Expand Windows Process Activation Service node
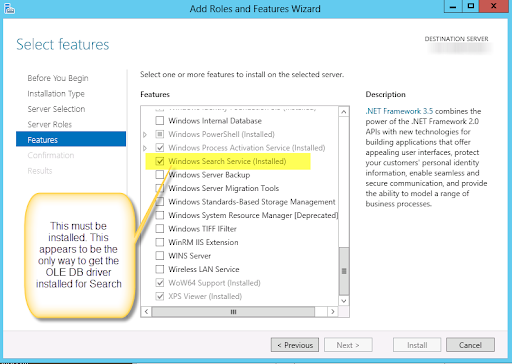This screenshot has height=364, width=512. [x=145, y=148]
